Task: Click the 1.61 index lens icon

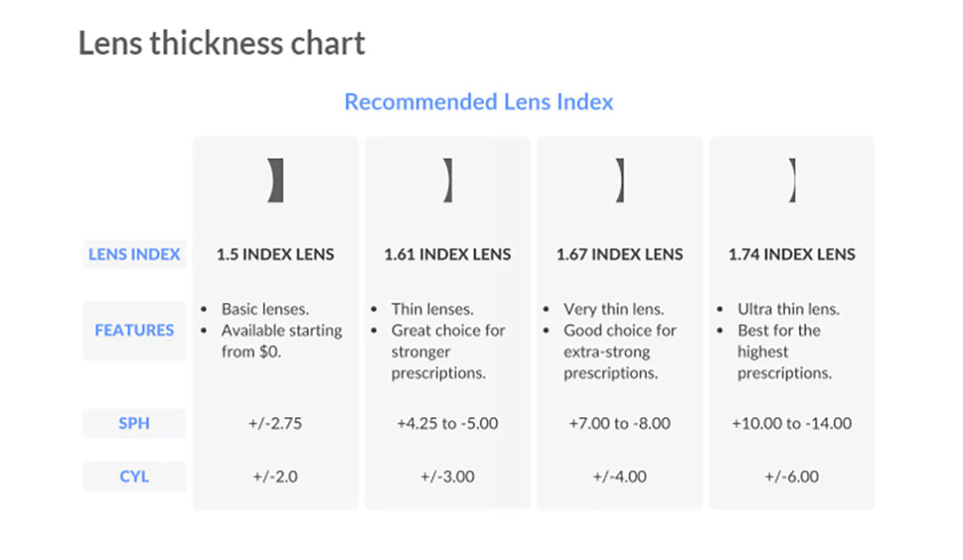Action: 448,180
